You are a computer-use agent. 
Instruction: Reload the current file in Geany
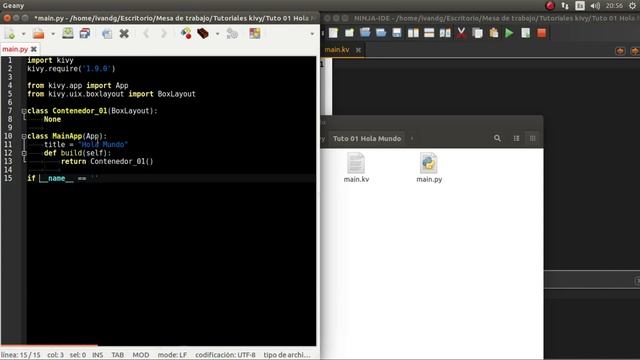pos(107,33)
